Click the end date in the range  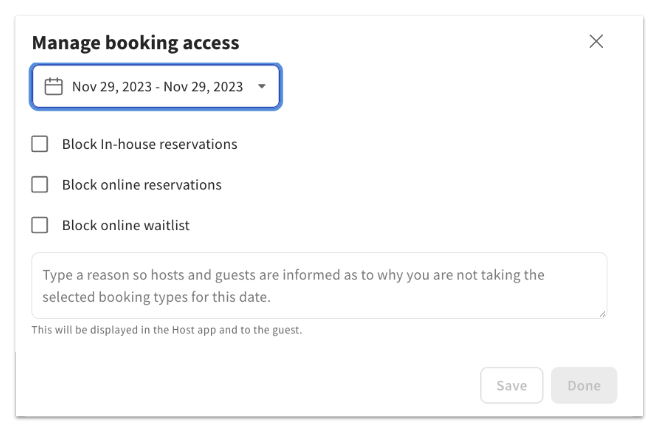pos(203,87)
